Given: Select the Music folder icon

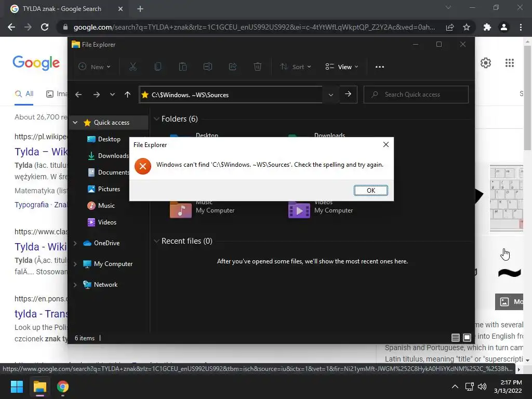Looking at the screenshot, I should (180, 210).
